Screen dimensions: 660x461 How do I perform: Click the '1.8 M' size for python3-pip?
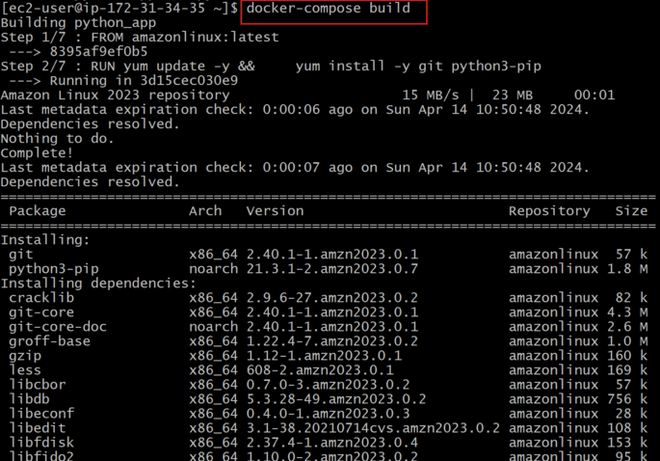(x=627, y=269)
